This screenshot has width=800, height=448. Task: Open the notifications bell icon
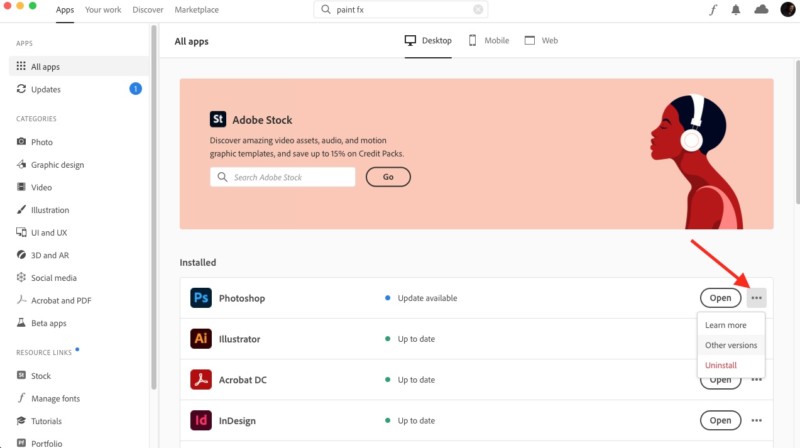pyautogui.click(x=736, y=10)
